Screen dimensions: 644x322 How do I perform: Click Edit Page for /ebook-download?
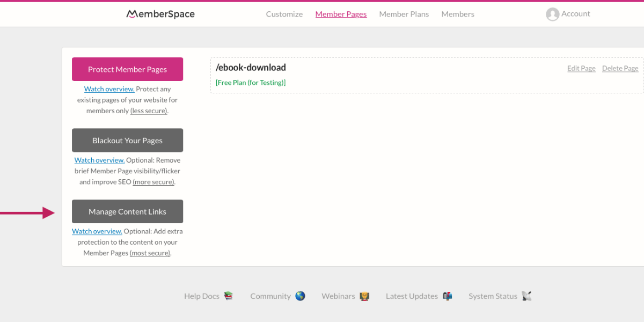pyautogui.click(x=581, y=68)
